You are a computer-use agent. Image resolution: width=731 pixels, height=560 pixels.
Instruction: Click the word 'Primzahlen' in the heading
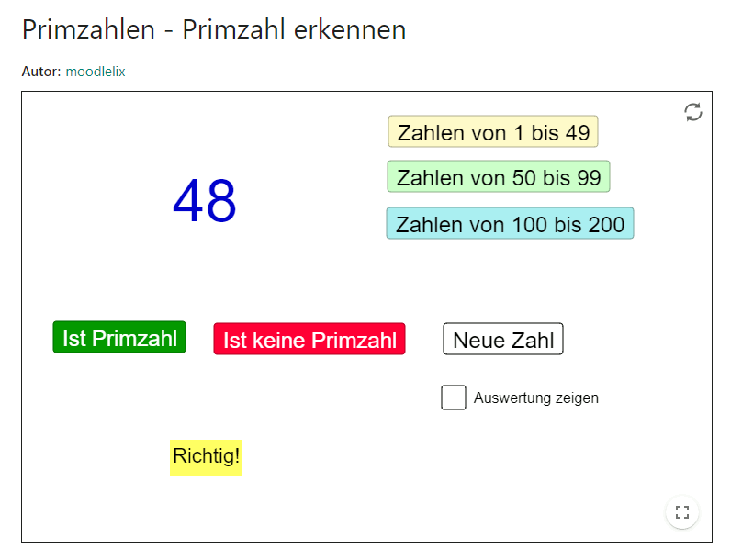click(87, 30)
